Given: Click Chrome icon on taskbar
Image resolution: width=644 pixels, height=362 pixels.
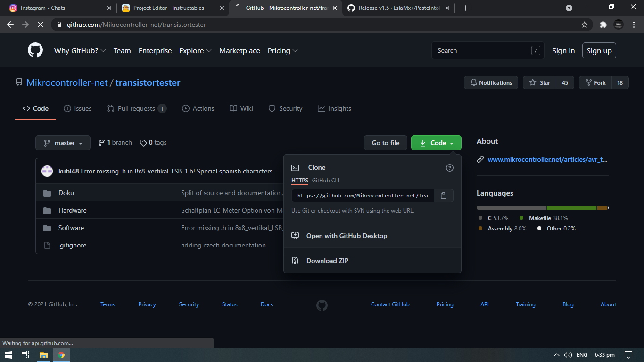Looking at the screenshot, I should pos(61,355).
